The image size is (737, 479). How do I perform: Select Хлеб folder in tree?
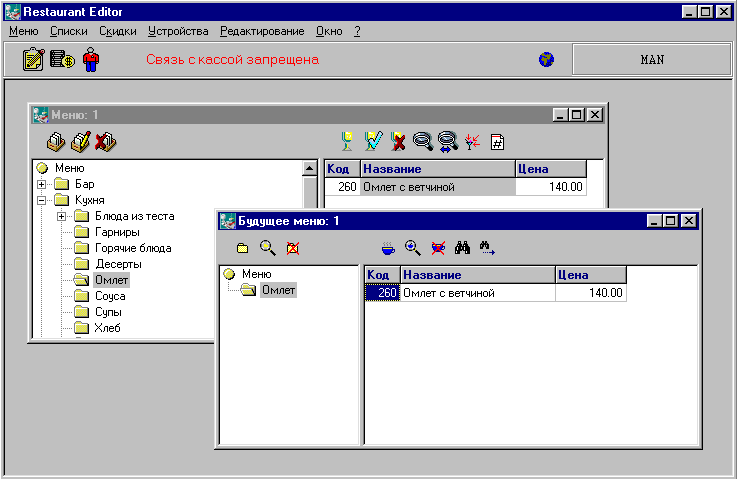pos(107,328)
